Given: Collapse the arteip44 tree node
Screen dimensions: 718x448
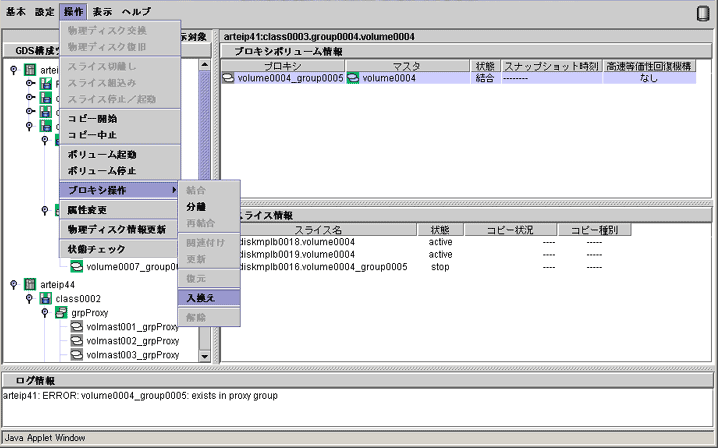Looking at the screenshot, I should (13, 284).
